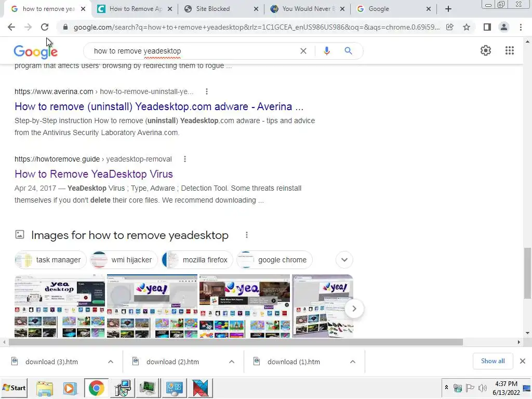Open first 'yea desktop' image thumbnail
The height and width of the screenshot is (399, 532).
[60, 306]
